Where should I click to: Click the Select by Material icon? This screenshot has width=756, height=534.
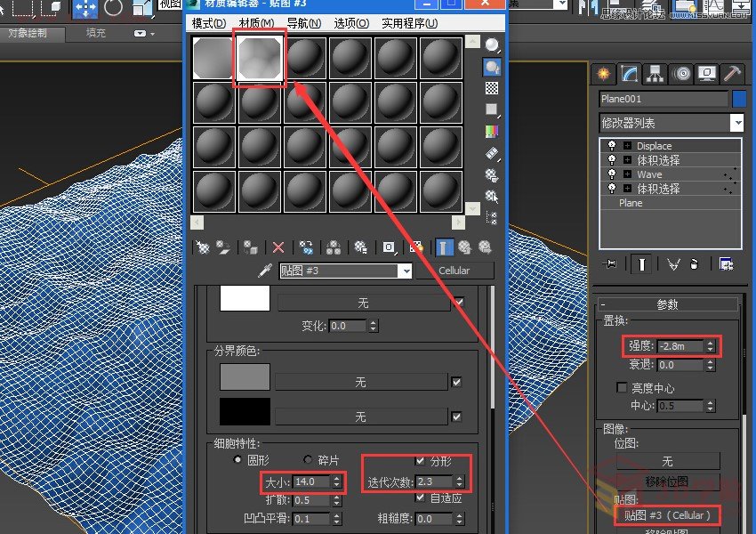click(x=492, y=197)
